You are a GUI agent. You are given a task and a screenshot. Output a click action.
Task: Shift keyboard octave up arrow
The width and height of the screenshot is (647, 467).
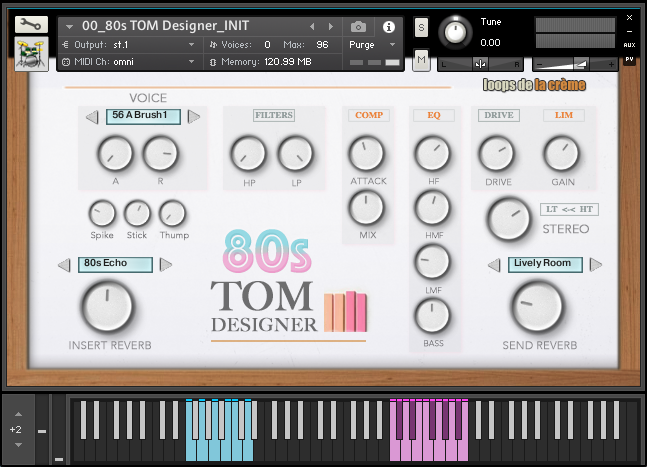coord(18,414)
